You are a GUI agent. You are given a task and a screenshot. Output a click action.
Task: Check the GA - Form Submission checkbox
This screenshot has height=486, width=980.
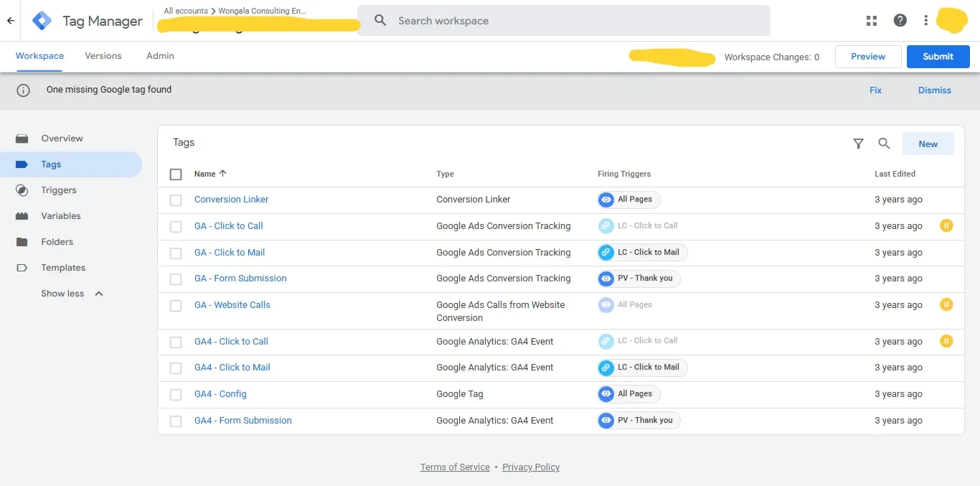(x=176, y=279)
